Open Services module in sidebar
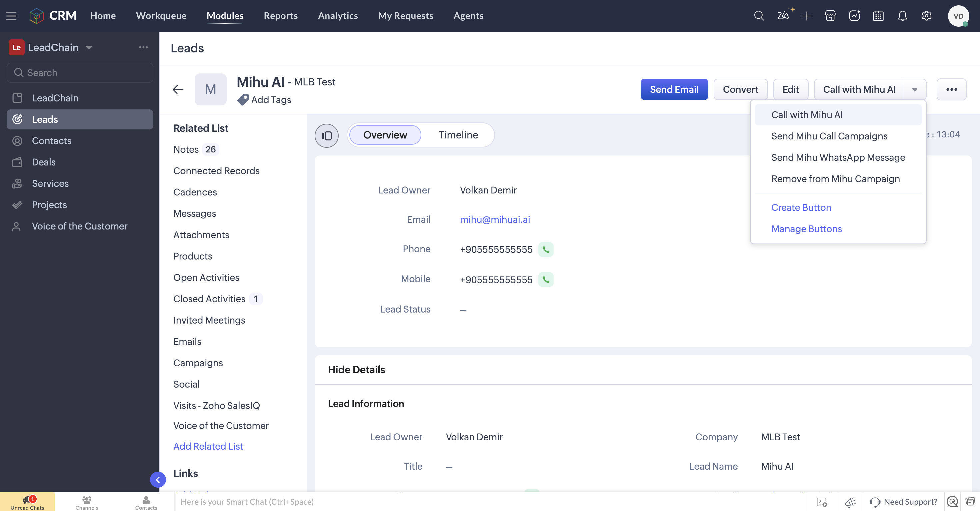Image resolution: width=980 pixels, height=511 pixels. tap(80, 183)
